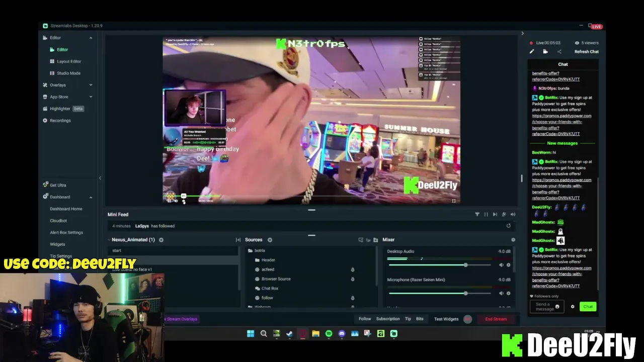Select the Chat Box source
644x362 pixels.
270,289
